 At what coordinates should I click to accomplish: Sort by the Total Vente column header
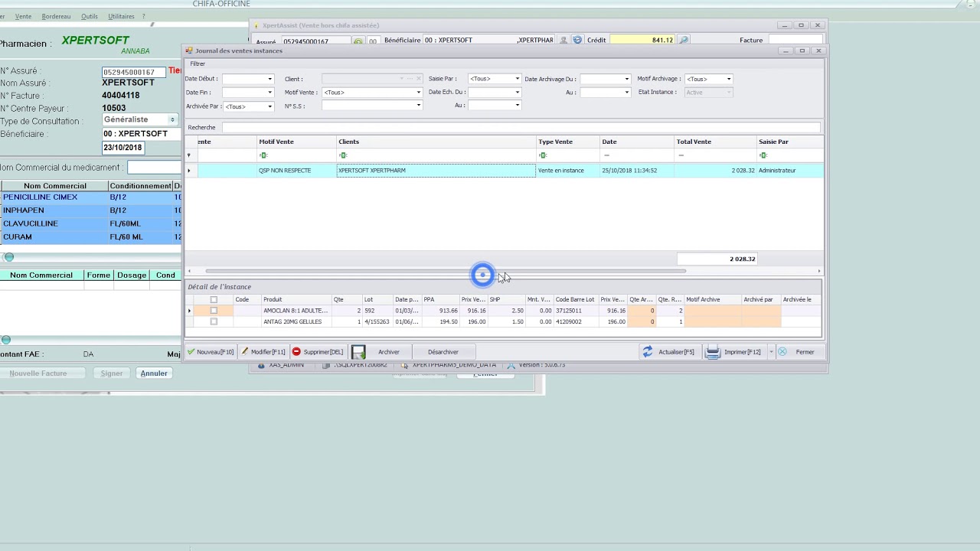click(715, 142)
